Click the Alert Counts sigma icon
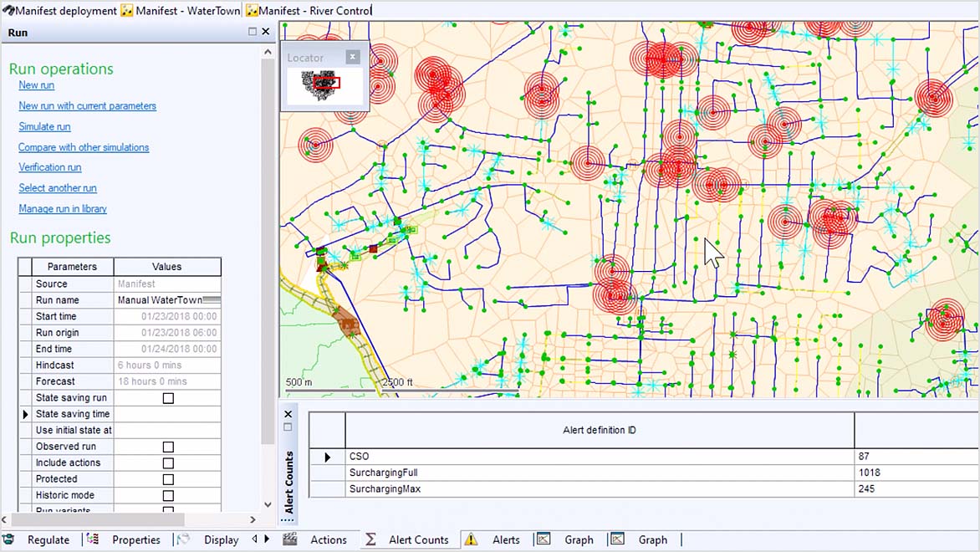This screenshot has height=552, width=980. 370,539
